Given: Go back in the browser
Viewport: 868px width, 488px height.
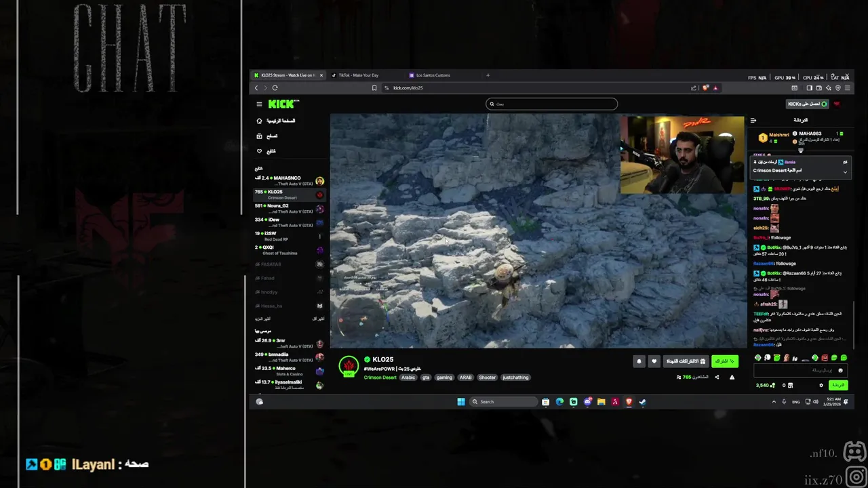Looking at the screenshot, I should pos(256,87).
